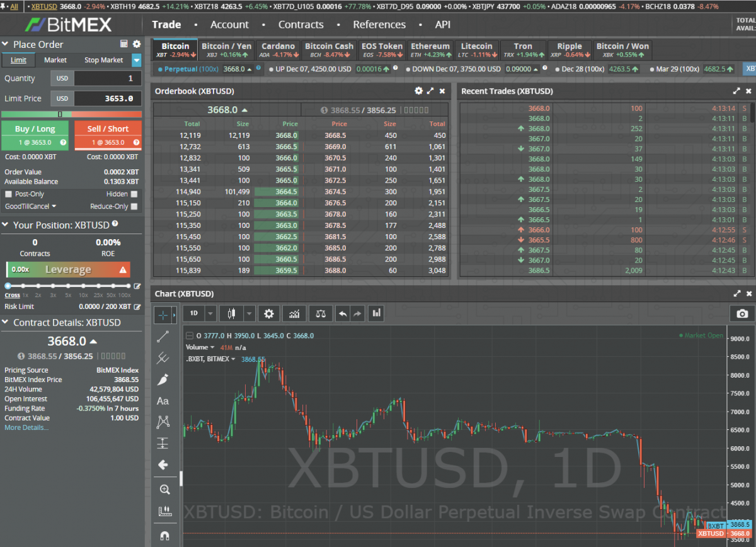The image size is (756, 547).
Task: Open the More Details link
Action: click(x=26, y=428)
